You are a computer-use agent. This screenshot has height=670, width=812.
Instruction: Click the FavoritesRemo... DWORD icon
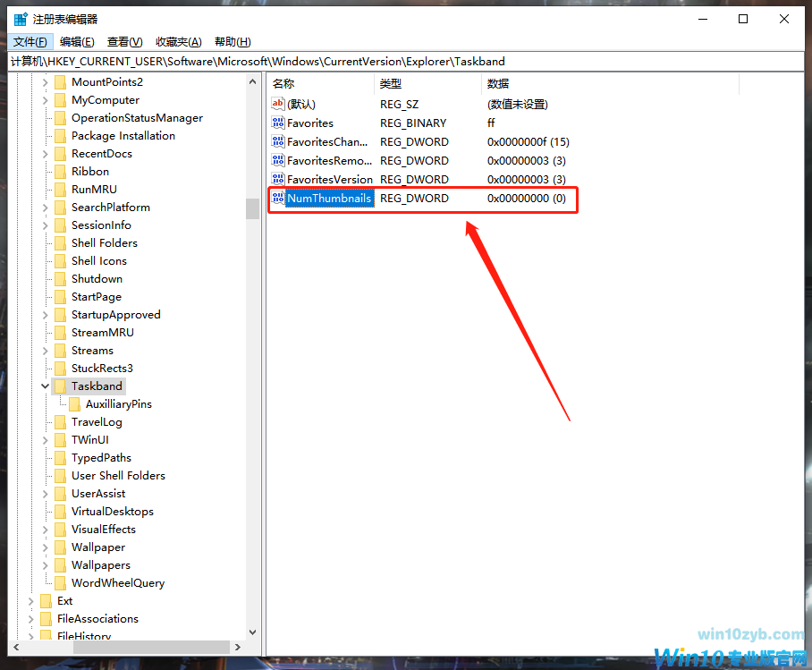click(278, 161)
